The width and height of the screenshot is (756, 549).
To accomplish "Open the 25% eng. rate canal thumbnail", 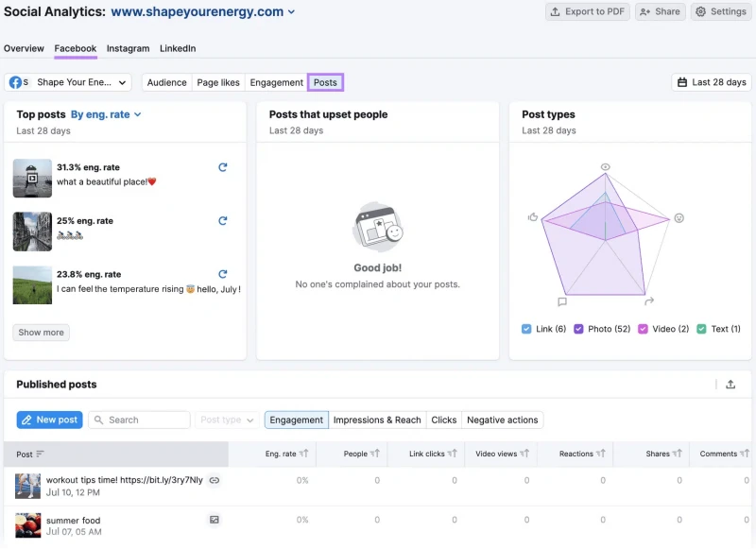I will 32,232.
